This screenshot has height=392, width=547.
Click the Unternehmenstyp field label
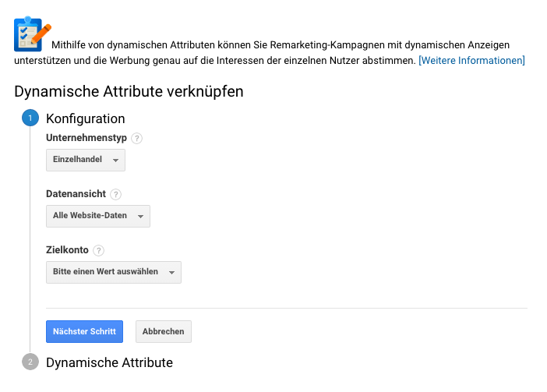click(x=86, y=138)
